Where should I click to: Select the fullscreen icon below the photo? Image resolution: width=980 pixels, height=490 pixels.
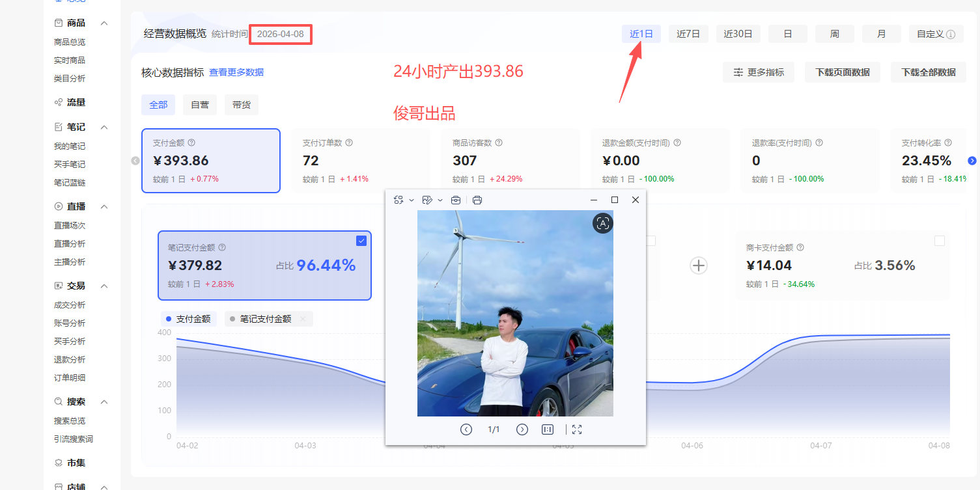pyautogui.click(x=576, y=429)
